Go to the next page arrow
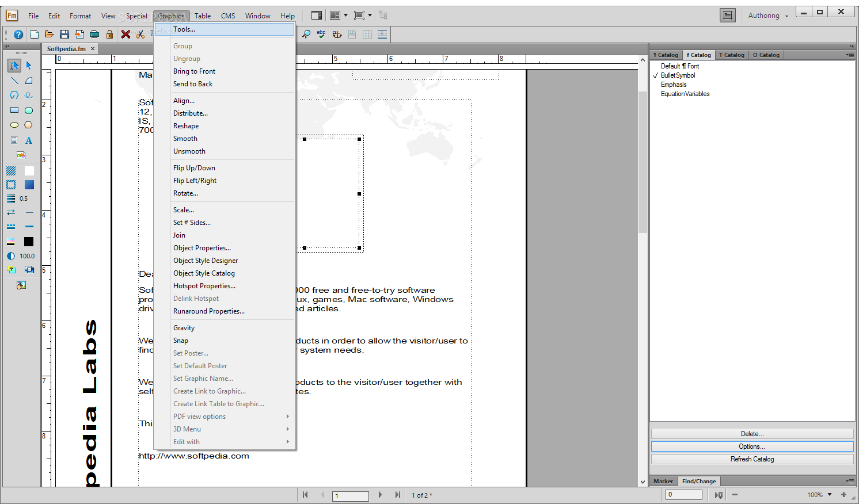Viewport: 859px width, 504px height. (380, 495)
